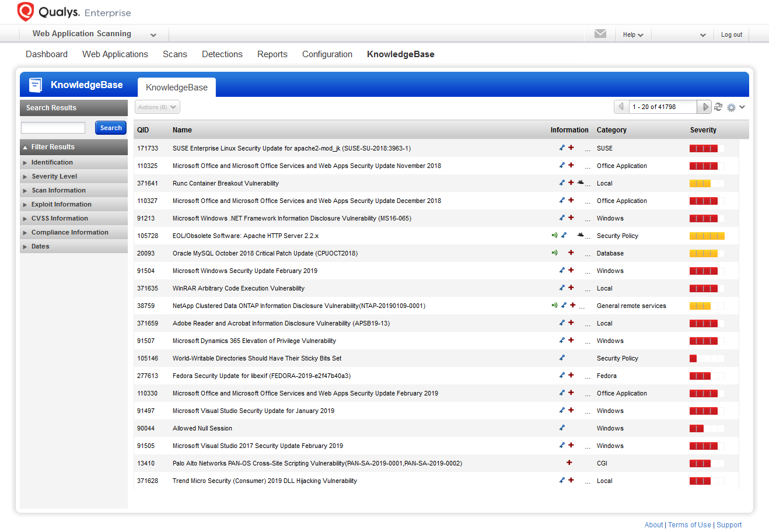
Task: Click patch plus icon in Fedora libexif row
Action: 571,376
